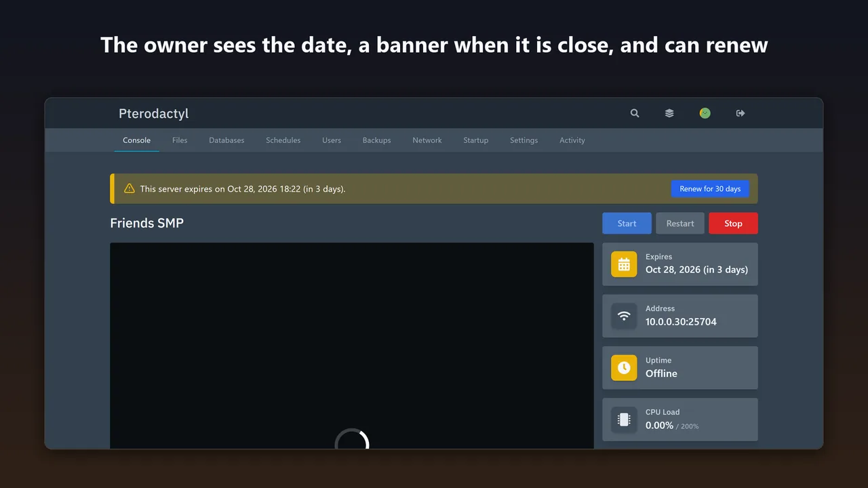Open the Settings tab
This screenshot has height=488, width=868.
(524, 140)
